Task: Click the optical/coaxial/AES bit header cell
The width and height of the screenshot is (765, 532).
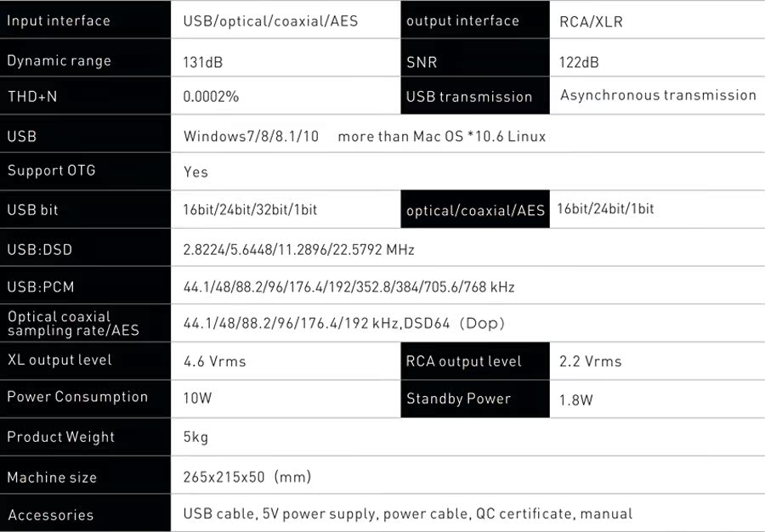Action: click(475, 211)
